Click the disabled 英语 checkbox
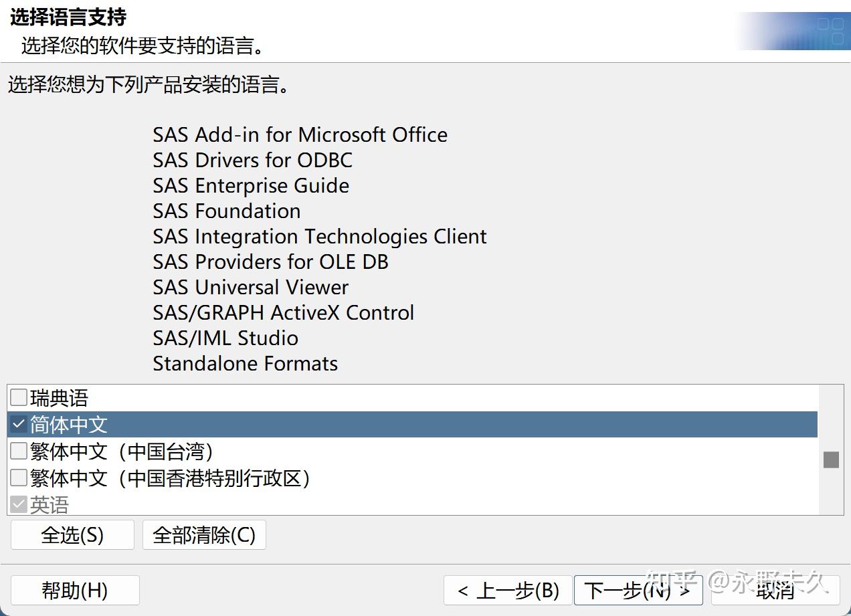Viewport: 851px width, 616px height. point(18,503)
